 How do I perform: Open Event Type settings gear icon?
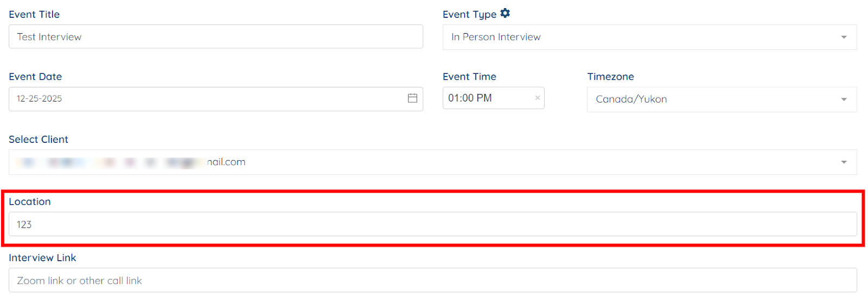(505, 13)
